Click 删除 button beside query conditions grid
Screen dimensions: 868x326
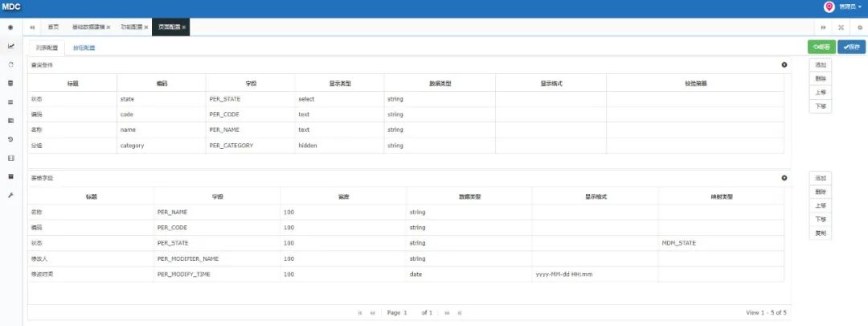pyautogui.click(x=821, y=79)
